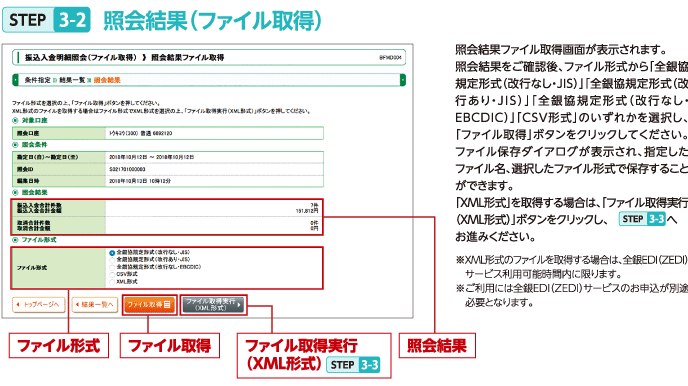This screenshot has width=688, height=386.
Task: Click the 151,812円 total amount value
Action: [307, 211]
